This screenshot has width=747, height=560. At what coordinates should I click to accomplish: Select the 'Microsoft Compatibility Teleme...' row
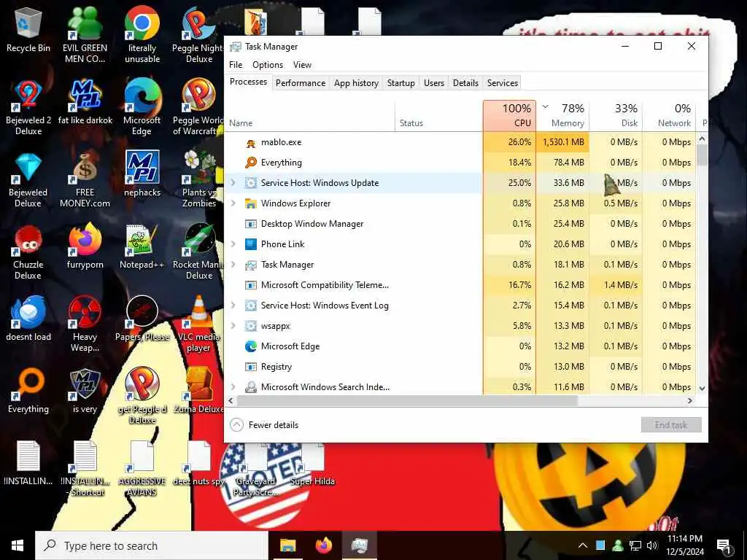(x=461, y=285)
